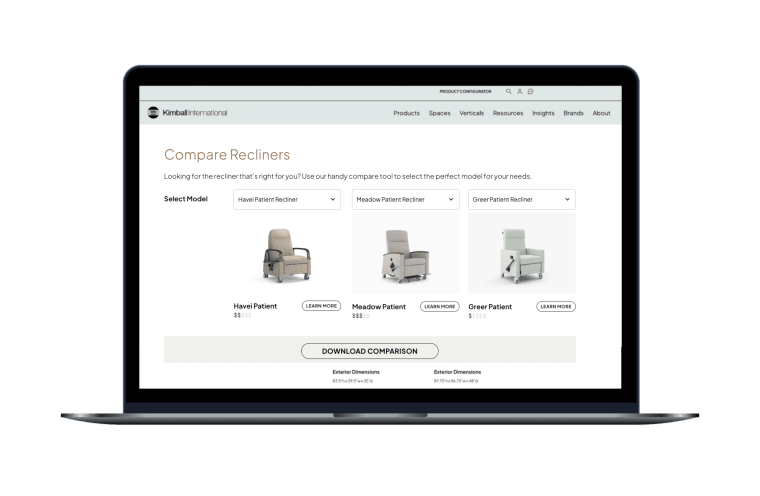Image resolution: width=760 pixels, height=496 pixels.
Task: Expand the Meadow Patient Recliner dropdown
Action: click(x=406, y=199)
